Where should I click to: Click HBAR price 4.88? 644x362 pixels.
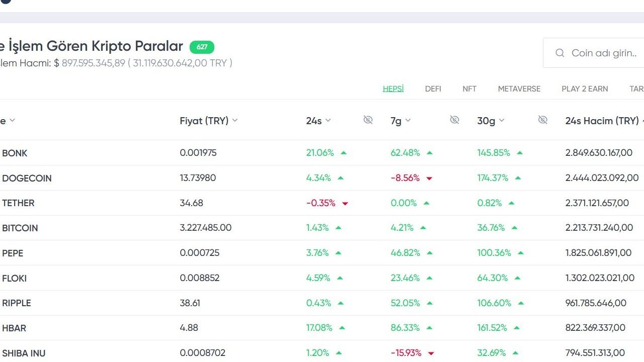click(189, 328)
